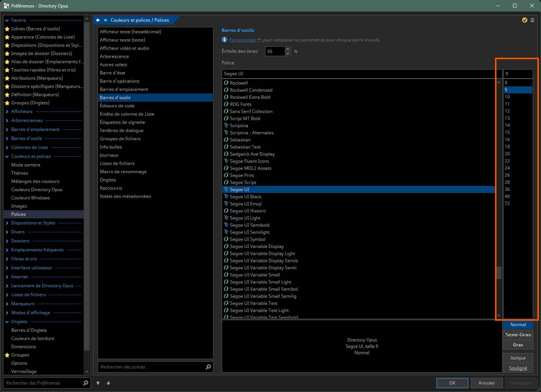Open the hamburger menu at top right
The width and height of the screenshot is (541, 392).
pos(532,20)
